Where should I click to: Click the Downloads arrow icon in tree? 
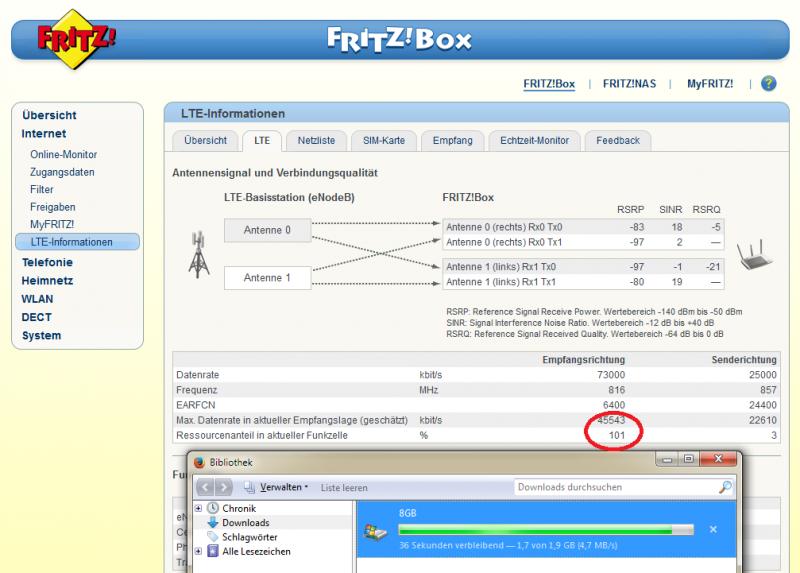click(x=213, y=522)
